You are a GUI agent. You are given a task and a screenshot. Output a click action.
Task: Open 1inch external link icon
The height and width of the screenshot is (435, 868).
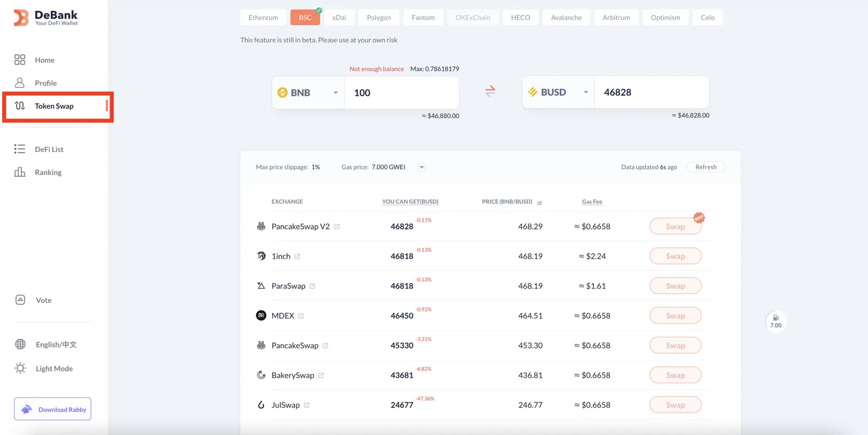(x=297, y=256)
